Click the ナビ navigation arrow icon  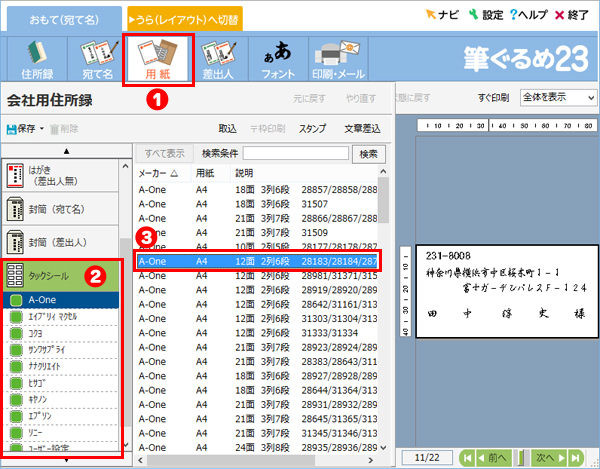tap(442, 15)
